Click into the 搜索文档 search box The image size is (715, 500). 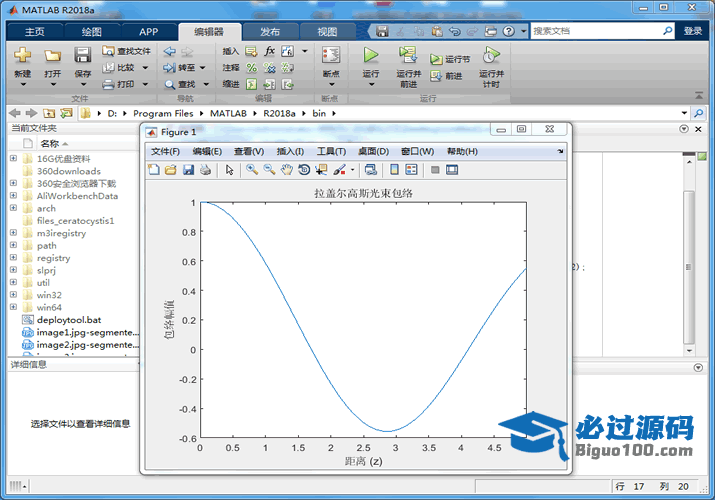[x=595, y=31]
